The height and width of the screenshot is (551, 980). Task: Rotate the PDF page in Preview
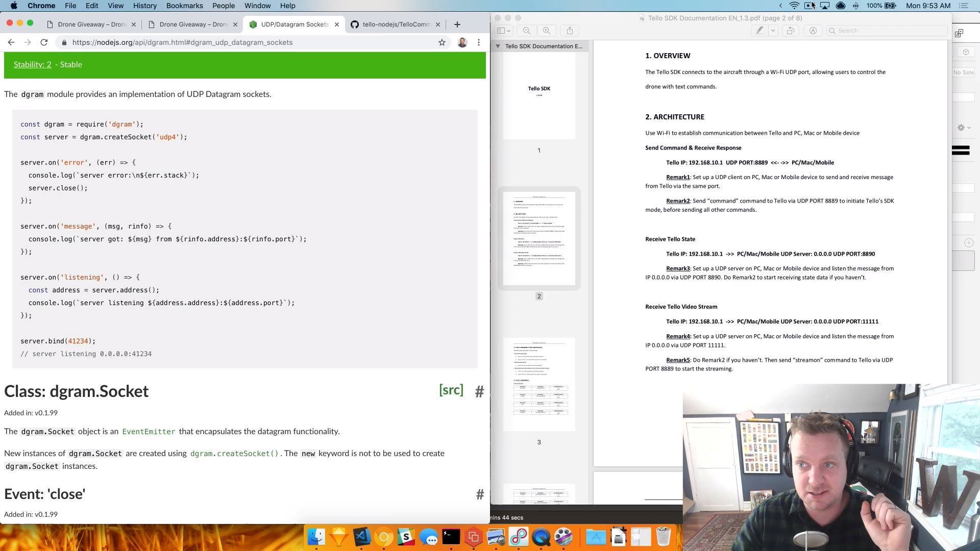tap(790, 31)
